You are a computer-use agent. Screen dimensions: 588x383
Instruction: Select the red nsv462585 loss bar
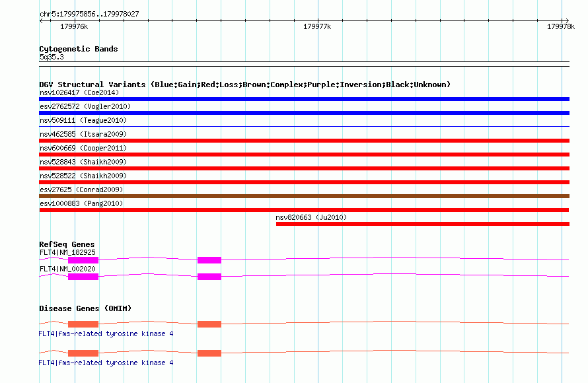point(304,141)
